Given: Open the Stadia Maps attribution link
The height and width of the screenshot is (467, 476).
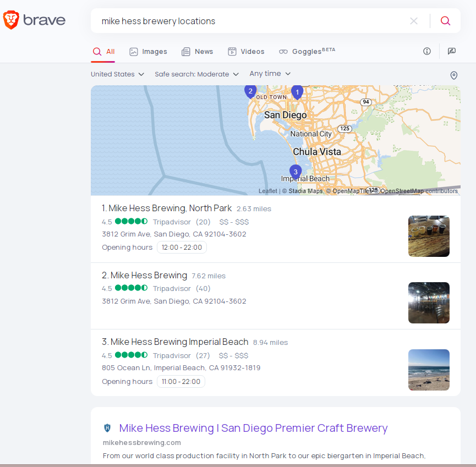Looking at the screenshot, I should click(305, 191).
